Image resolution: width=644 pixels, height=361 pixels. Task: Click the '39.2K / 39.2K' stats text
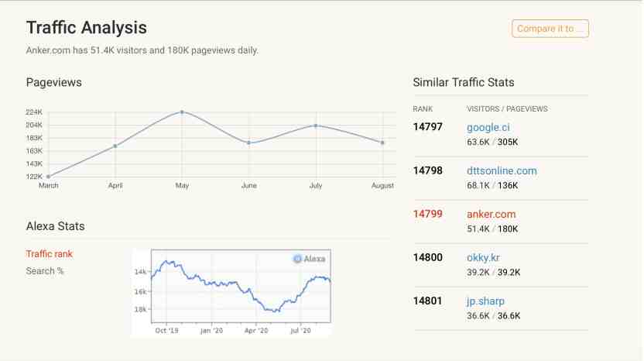coord(493,273)
